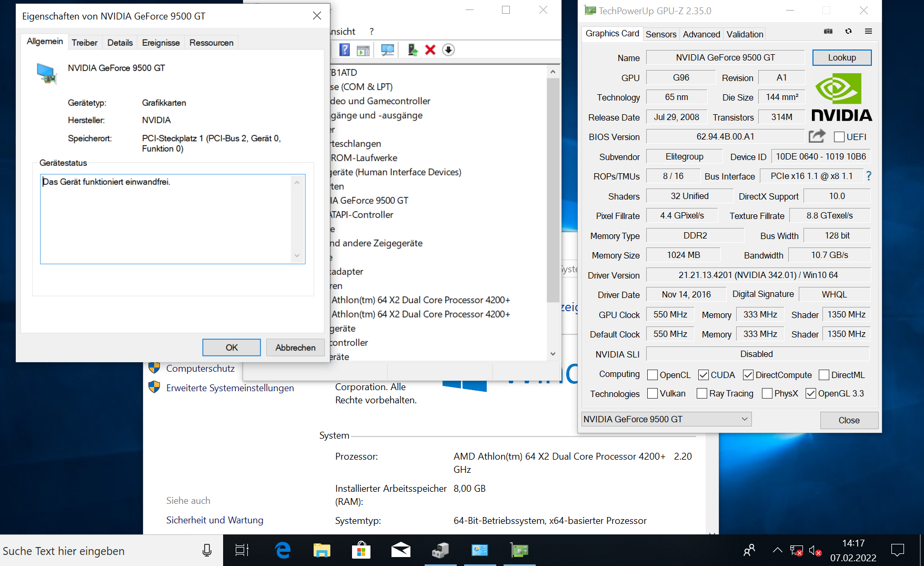Viewport: 924px width, 566px height.
Task: Click OK in the properties dialog
Action: pos(232,347)
